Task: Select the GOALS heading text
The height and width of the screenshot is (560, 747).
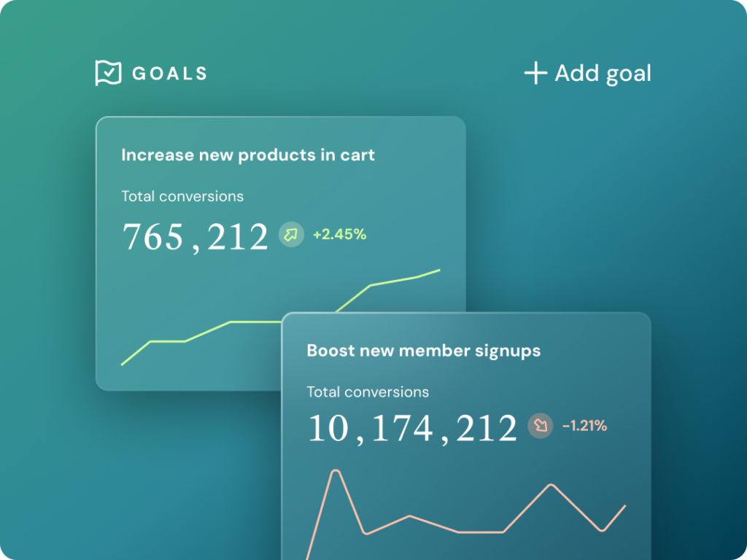Action: point(169,74)
